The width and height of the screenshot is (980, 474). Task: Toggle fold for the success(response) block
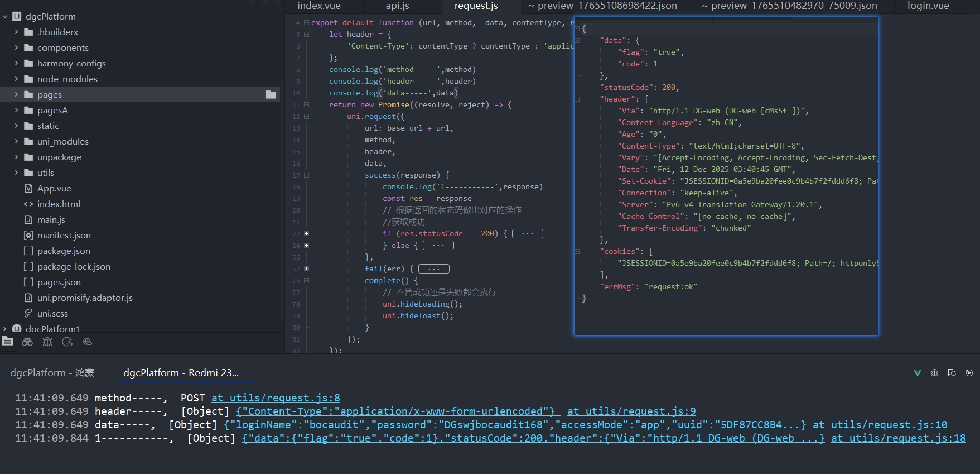306,175
